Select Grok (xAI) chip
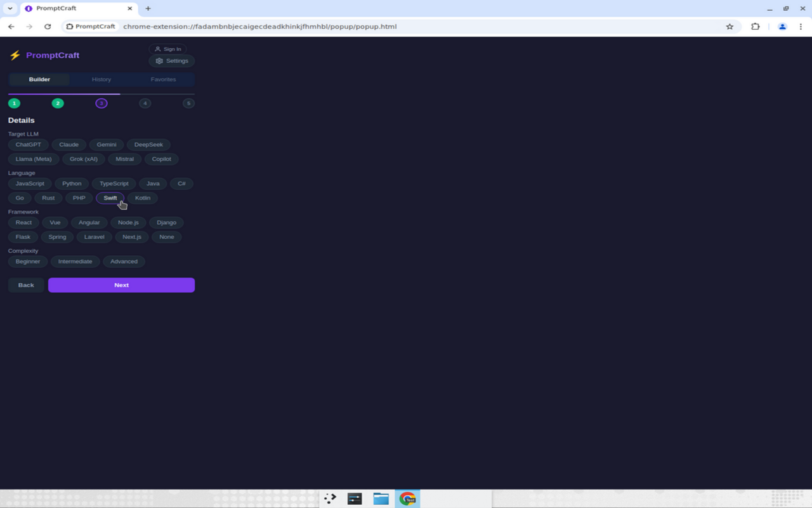This screenshot has height=508, width=812. [x=84, y=159]
